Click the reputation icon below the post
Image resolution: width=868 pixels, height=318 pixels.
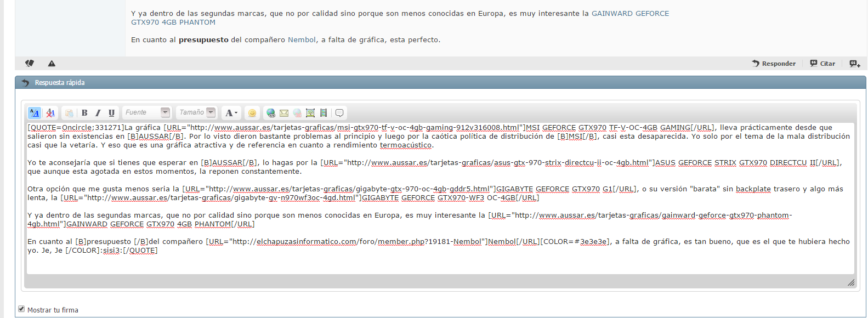30,64
